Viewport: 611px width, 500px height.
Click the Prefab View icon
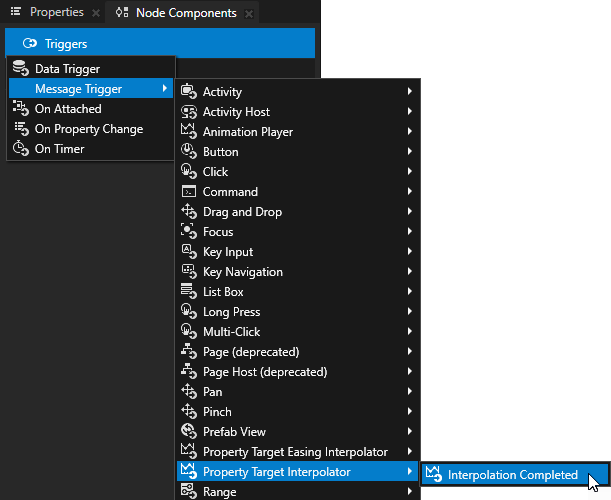187,432
